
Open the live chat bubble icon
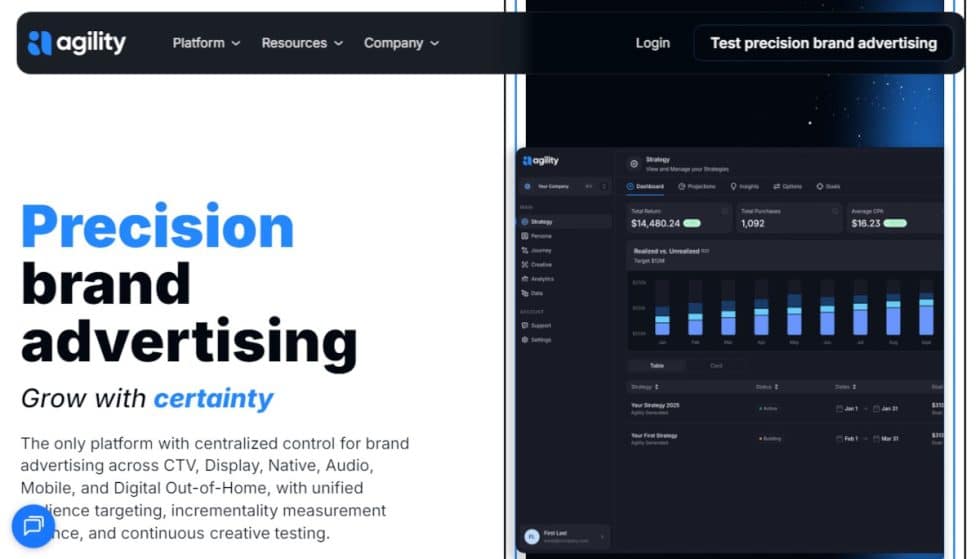point(33,526)
